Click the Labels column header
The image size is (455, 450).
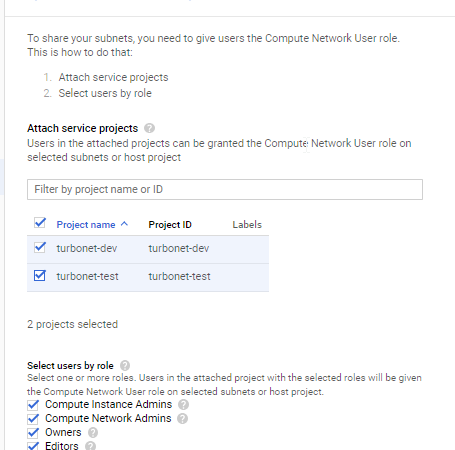[x=247, y=225]
